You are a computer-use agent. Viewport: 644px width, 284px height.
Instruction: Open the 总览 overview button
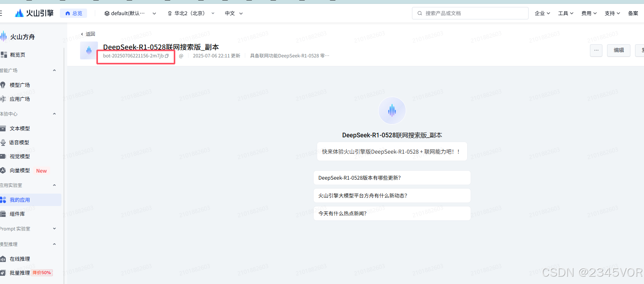point(73,13)
